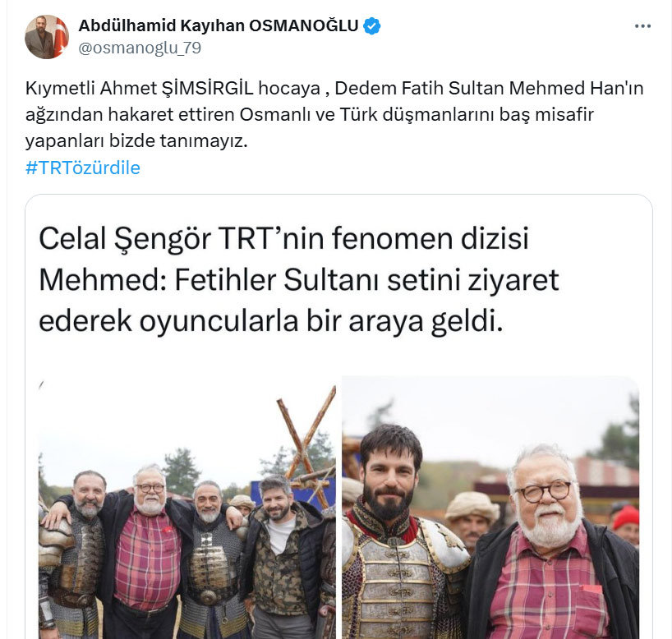Click the tweet body text starting with Kıymetli
Screen dimensions: 672x639
334,114
